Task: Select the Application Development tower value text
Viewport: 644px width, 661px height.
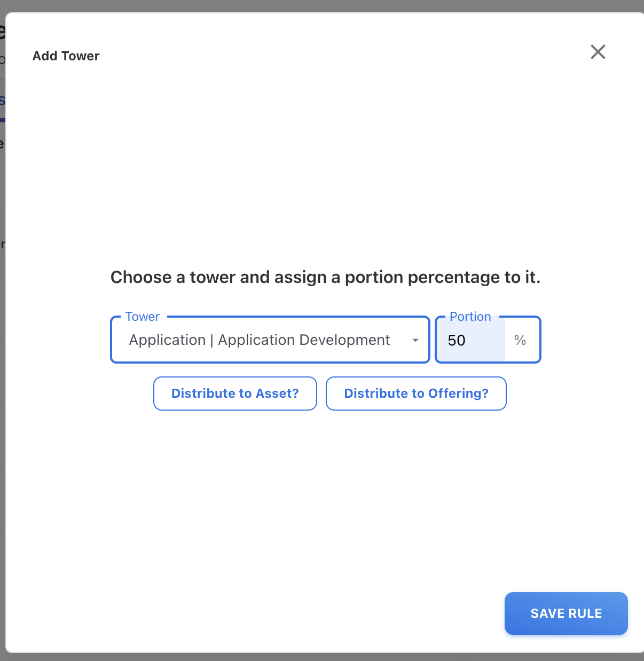Action: coord(260,340)
